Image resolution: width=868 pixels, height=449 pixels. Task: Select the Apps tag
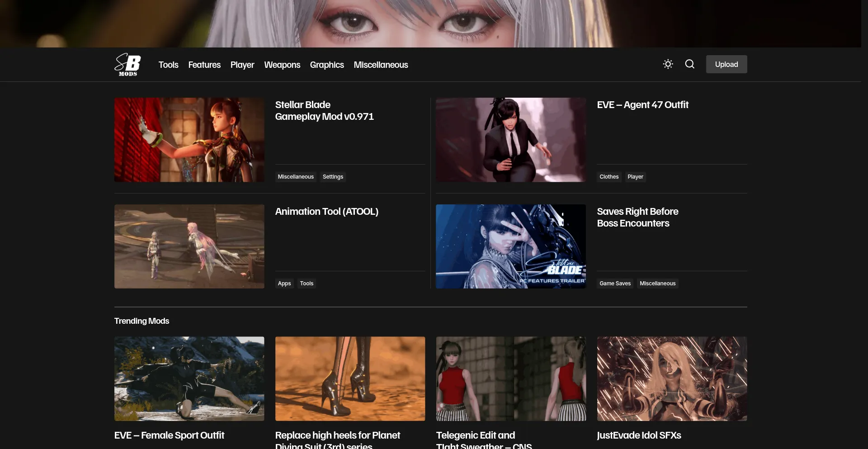[x=284, y=284]
